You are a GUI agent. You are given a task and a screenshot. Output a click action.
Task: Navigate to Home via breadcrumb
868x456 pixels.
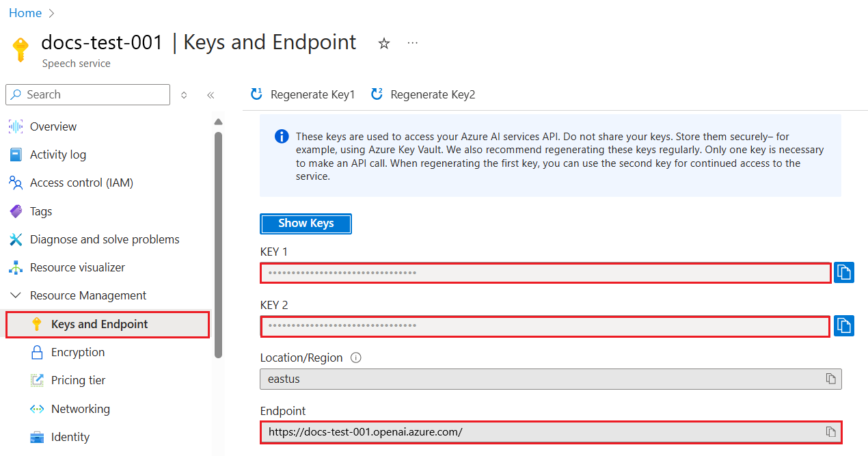pyautogui.click(x=25, y=12)
